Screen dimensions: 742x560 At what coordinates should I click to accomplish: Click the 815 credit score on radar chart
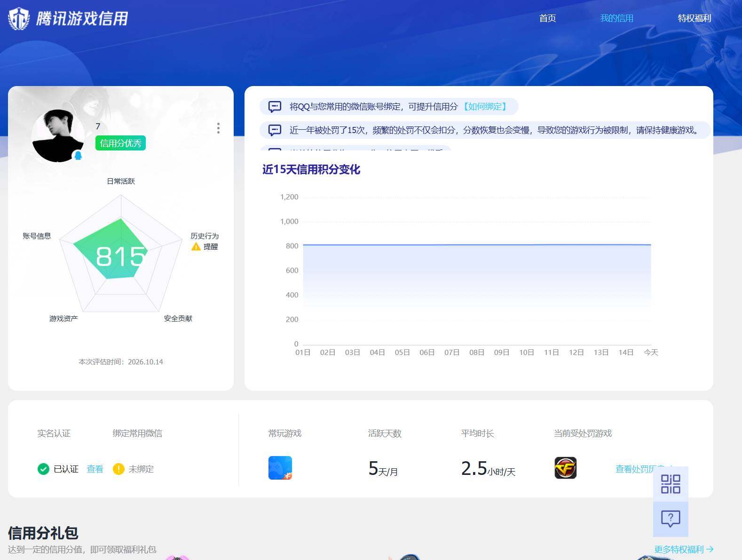pos(121,257)
